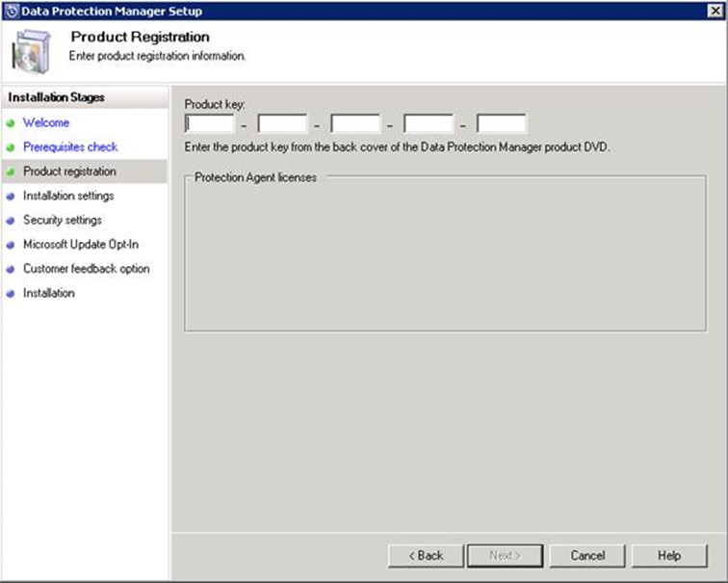Click the Product key label
The image size is (728, 583).
[x=215, y=104]
